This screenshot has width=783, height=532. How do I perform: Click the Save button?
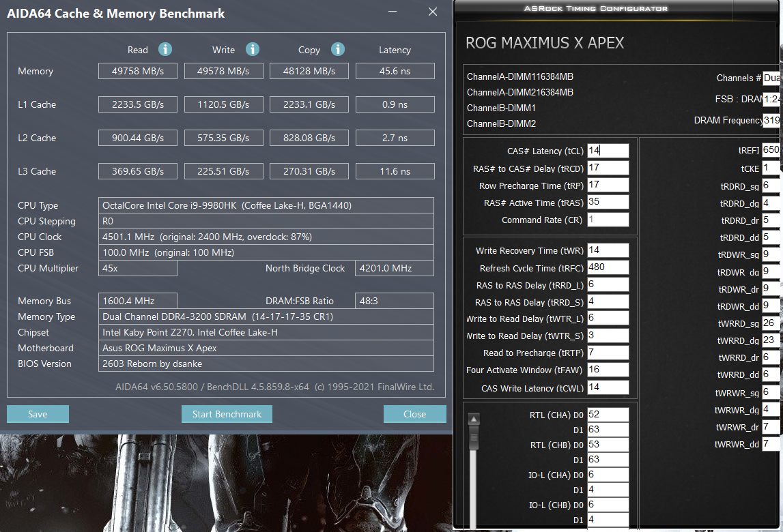tap(38, 414)
